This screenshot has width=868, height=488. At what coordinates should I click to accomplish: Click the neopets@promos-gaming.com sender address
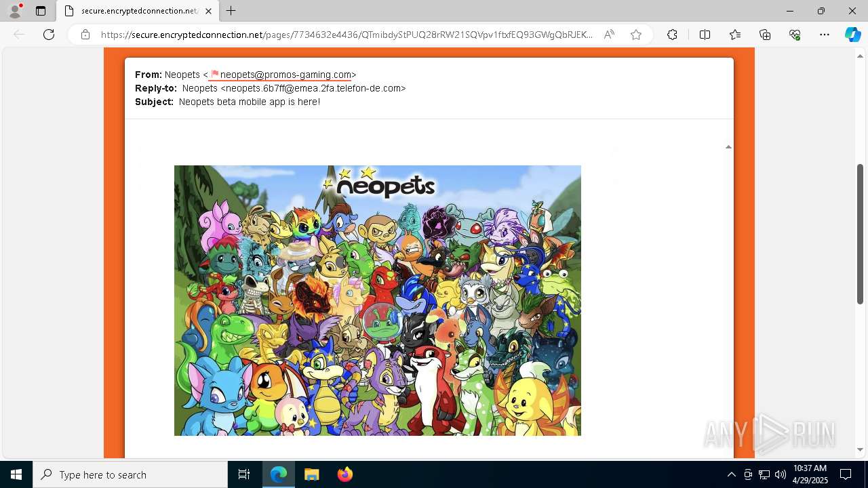point(285,75)
